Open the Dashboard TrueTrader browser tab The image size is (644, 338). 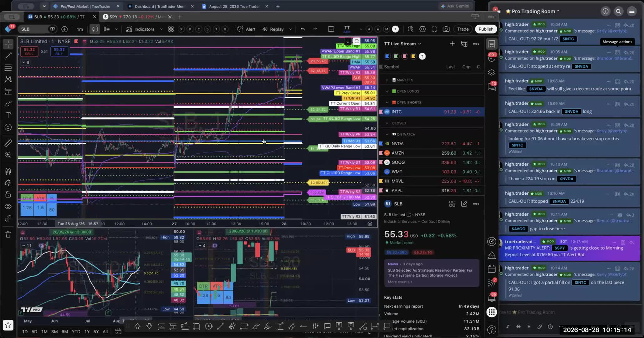160,6
